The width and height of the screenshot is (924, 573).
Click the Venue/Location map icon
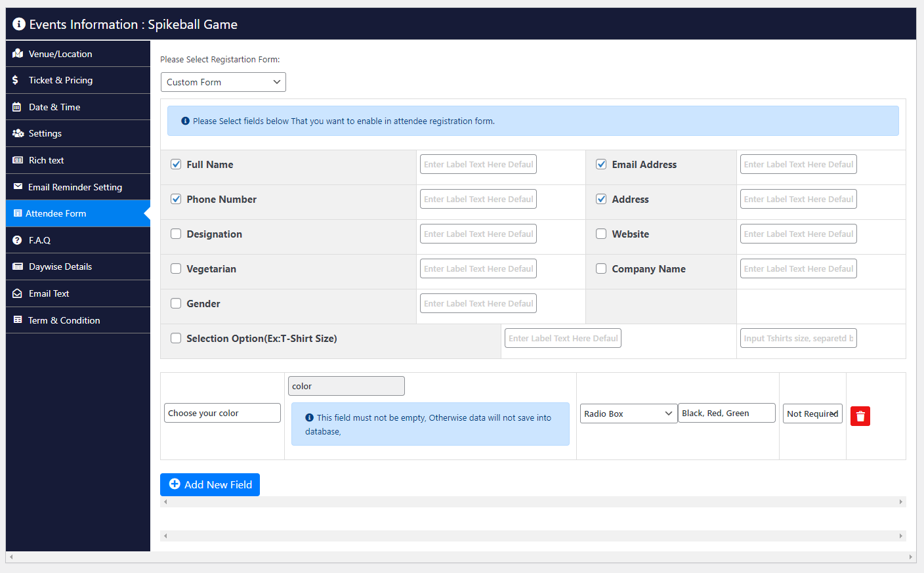point(18,54)
